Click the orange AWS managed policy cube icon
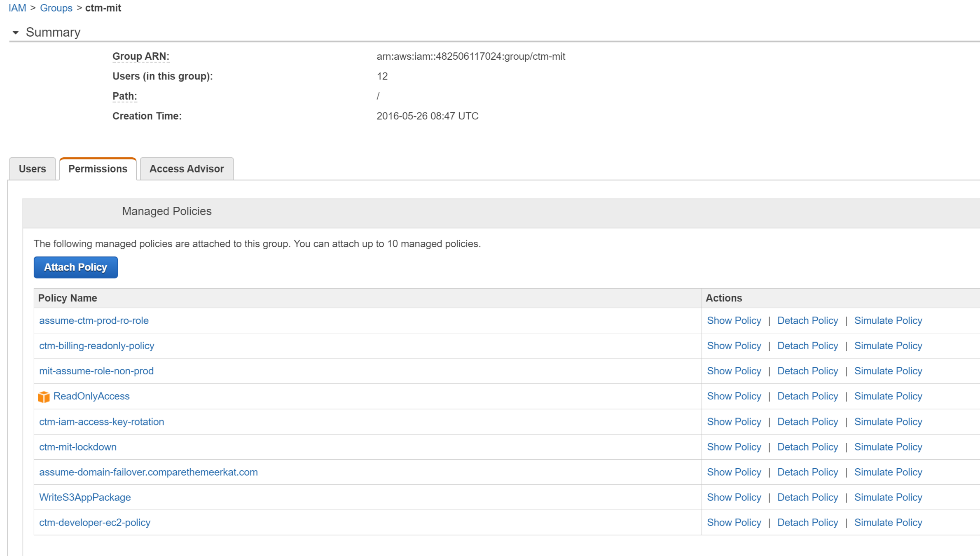 pos(44,397)
